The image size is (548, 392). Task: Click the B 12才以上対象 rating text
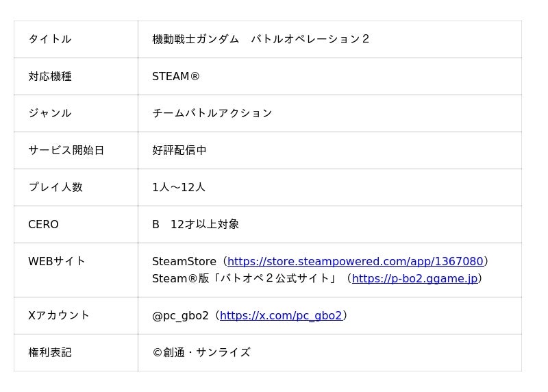tap(195, 225)
